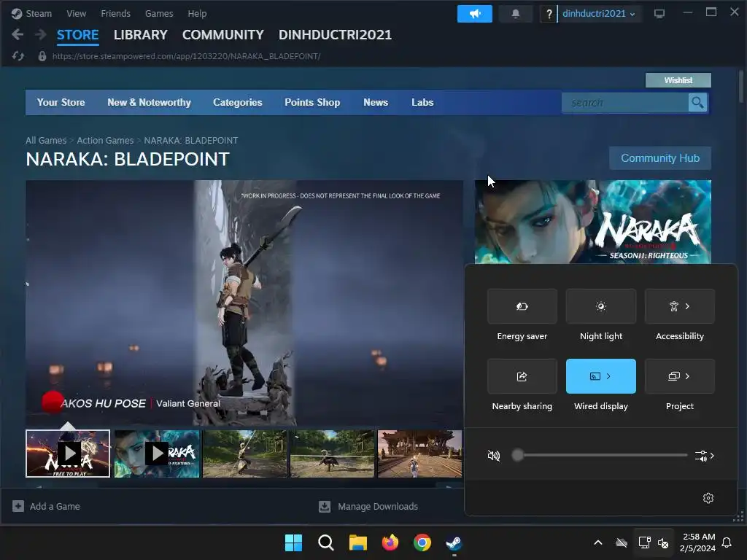
Task: Open the View menu
Action: click(x=76, y=14)
